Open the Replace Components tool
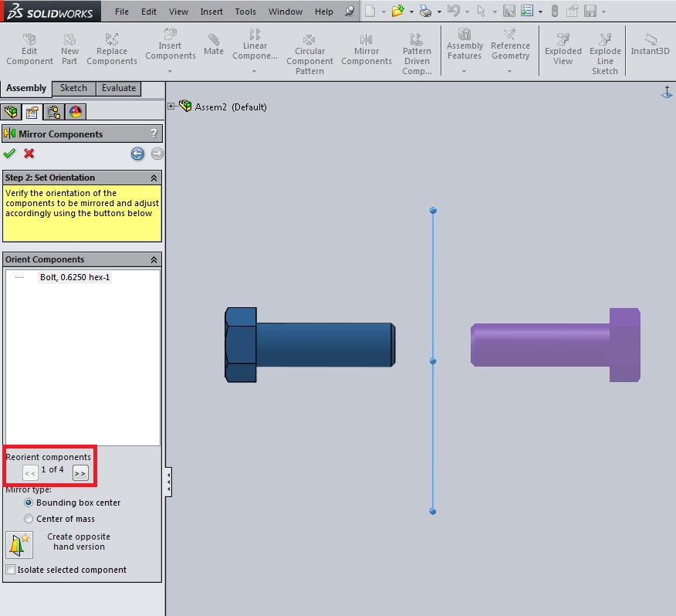The width and height of the screenshot is (676, 616). pos(112,49)
